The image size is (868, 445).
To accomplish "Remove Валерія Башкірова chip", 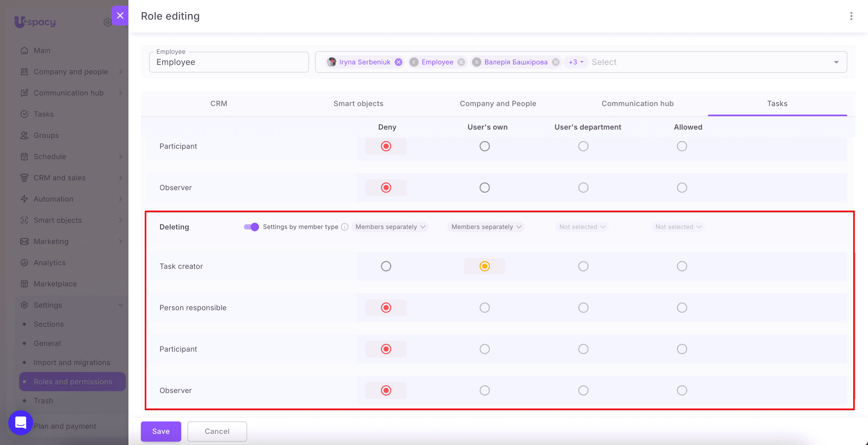I will click(x=556, y=62).
